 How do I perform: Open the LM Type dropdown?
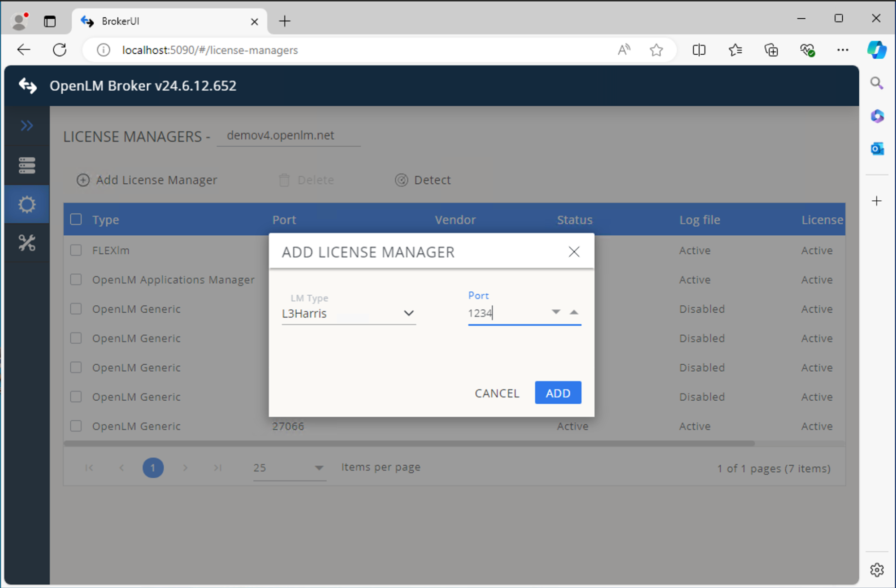408,313
